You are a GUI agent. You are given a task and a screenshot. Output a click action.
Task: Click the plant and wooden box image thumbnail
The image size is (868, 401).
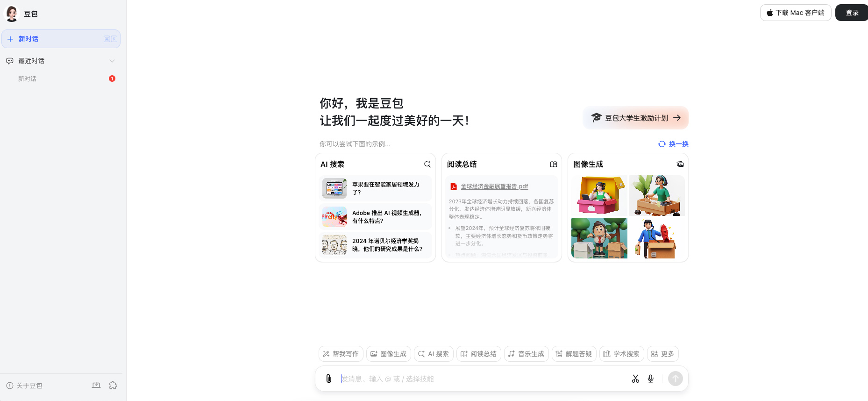[x=657, y=195]
